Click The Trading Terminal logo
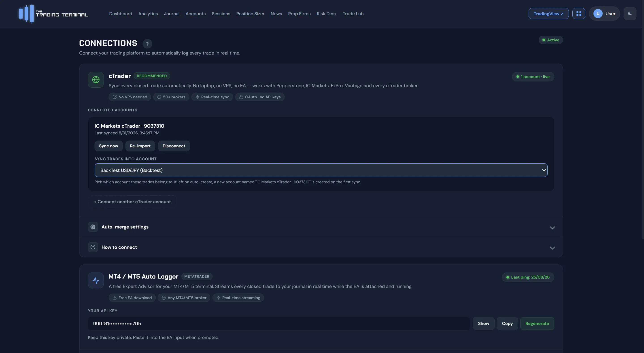This screenshot has width=644, height=353. click(x=53, y=13)
